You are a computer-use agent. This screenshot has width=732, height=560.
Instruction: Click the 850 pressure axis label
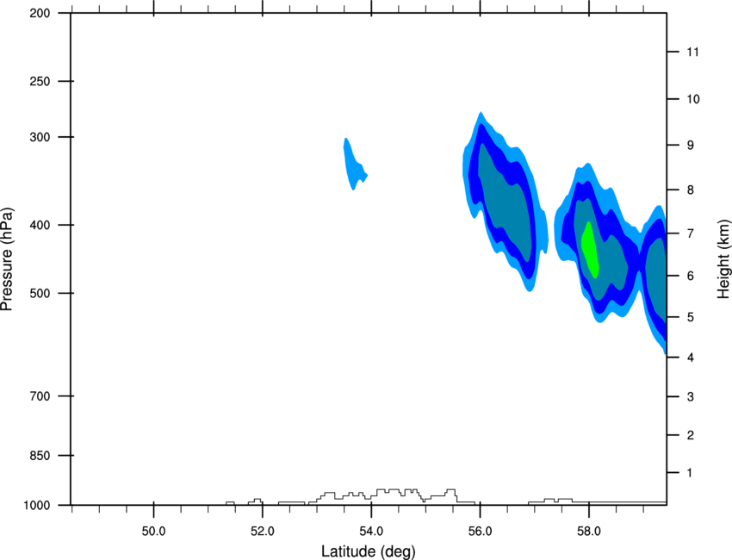pos(40,456)
